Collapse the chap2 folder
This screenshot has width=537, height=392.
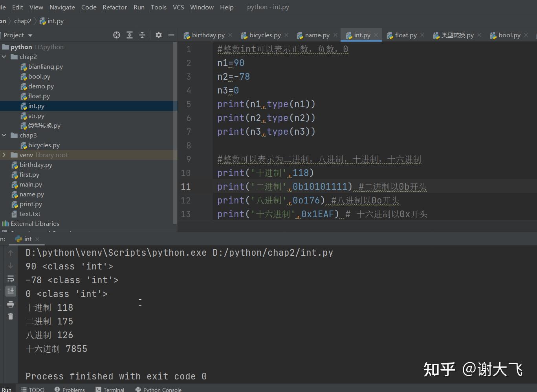4,57
